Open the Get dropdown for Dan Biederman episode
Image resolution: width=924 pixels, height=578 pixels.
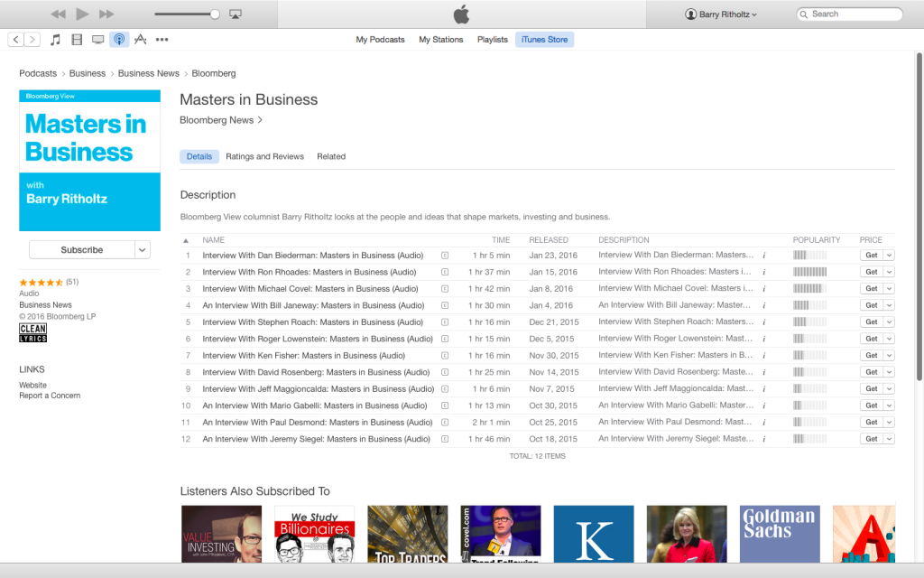[x=889, y=256]
